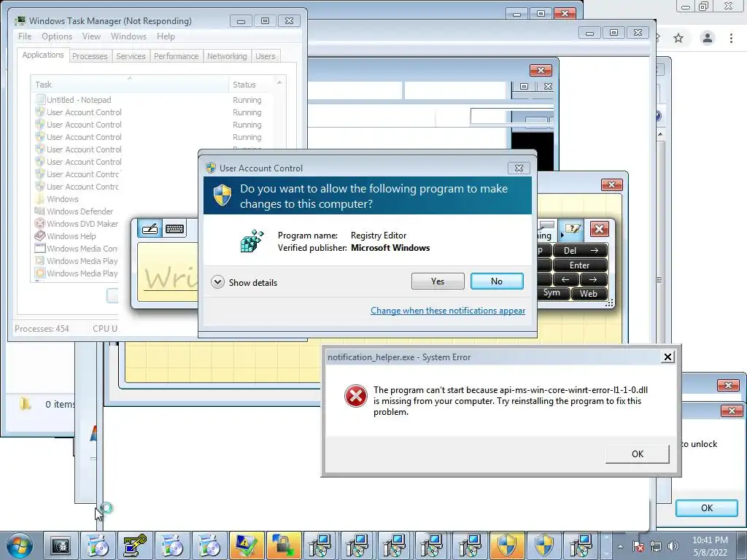Close the notification_helper.exe System Error dialog

(668, 357)
